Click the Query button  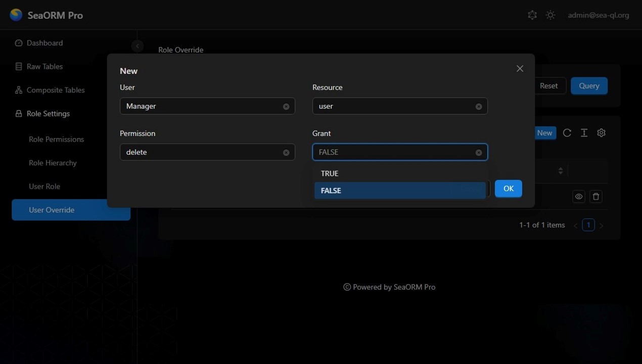(x=589, y=86)
